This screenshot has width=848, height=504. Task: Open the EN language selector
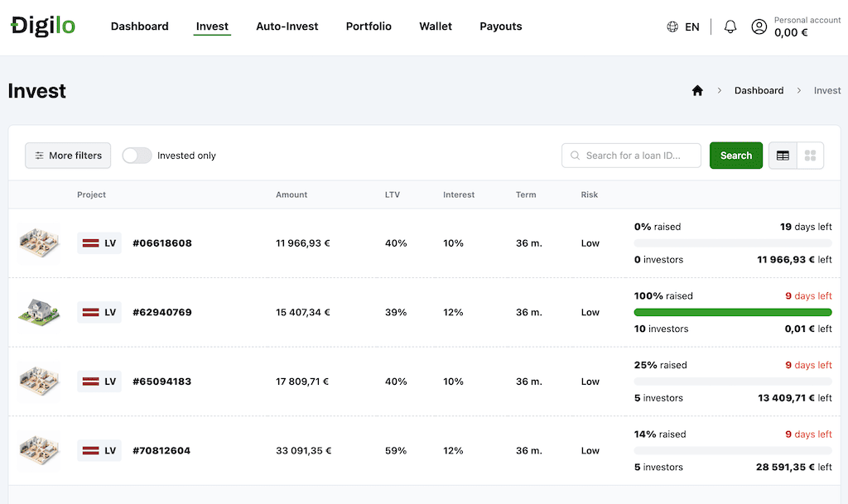pyautogui.click(x=691, y=26)
